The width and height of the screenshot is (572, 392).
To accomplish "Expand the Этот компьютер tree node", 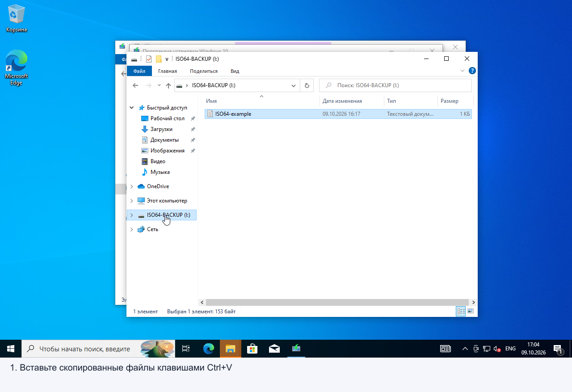I will pos(131,201).
